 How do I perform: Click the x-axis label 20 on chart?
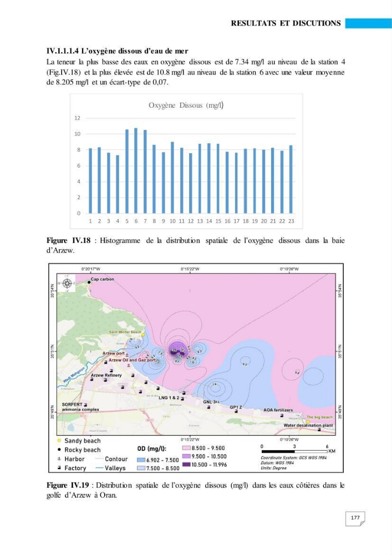[264, 221]
